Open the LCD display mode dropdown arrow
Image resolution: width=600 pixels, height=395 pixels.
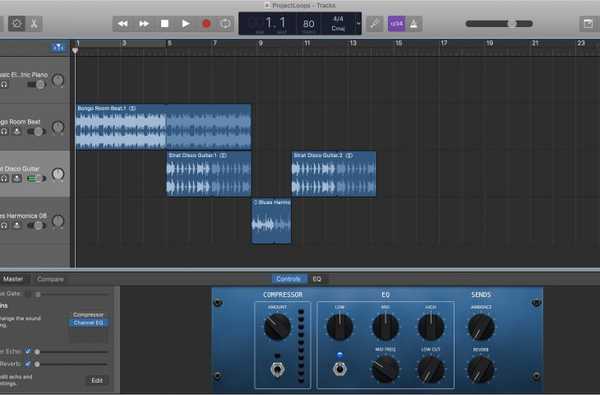[358, 24]
